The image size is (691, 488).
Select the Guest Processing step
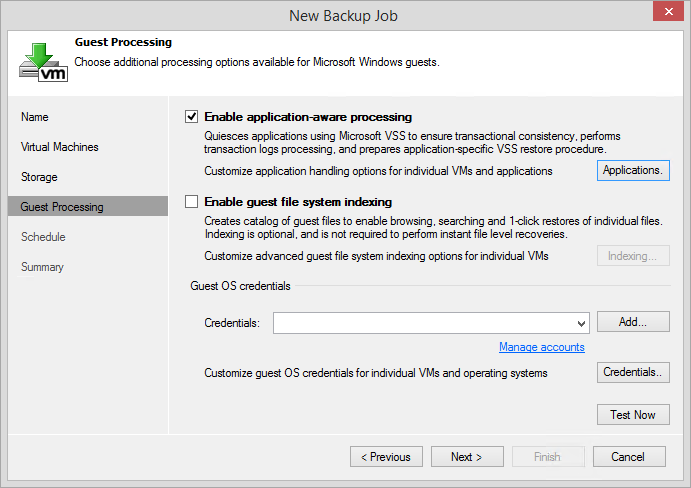(88, 206)
